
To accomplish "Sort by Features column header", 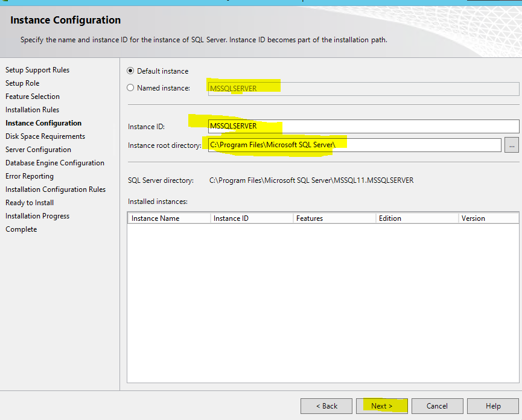I will 334,218.
